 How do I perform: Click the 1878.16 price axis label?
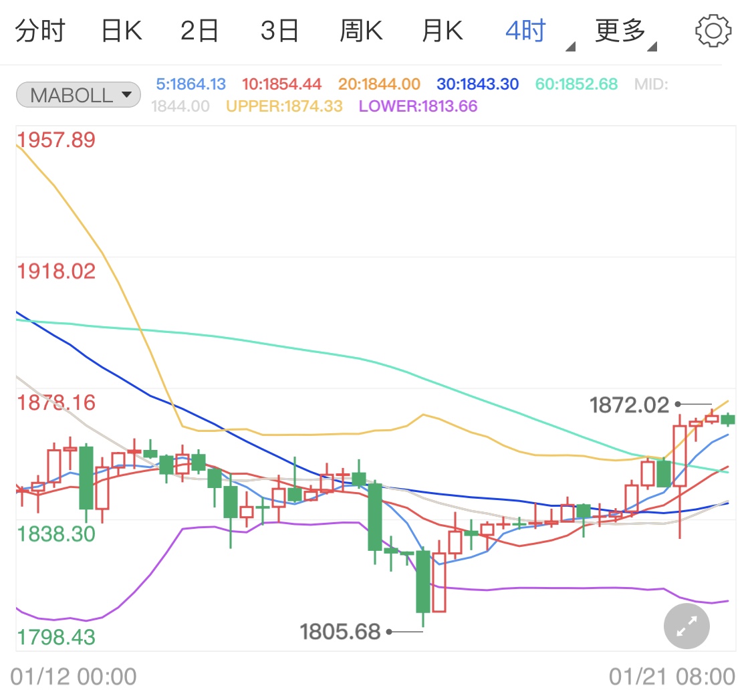click(57, 403)
